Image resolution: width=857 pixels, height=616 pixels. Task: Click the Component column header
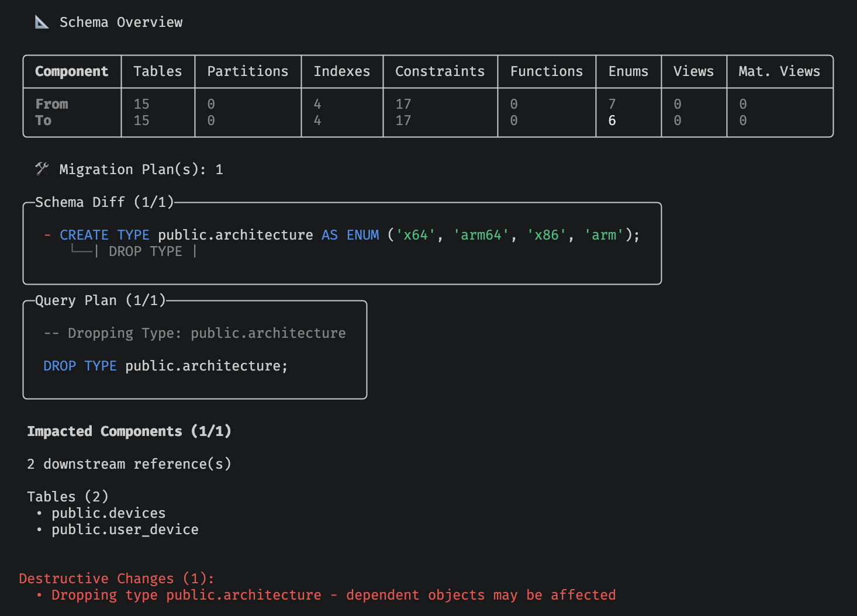tap(72, 71)
